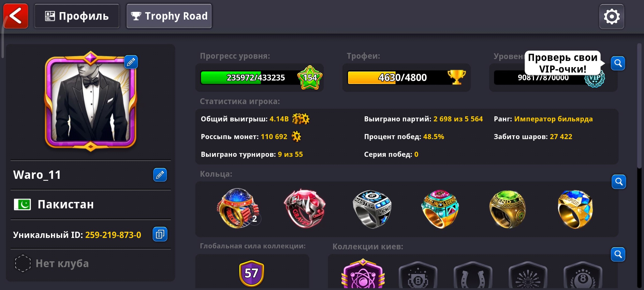644x290 pixels.
Task: Switch to the Профиль tab
Action: tap(77, 16)
